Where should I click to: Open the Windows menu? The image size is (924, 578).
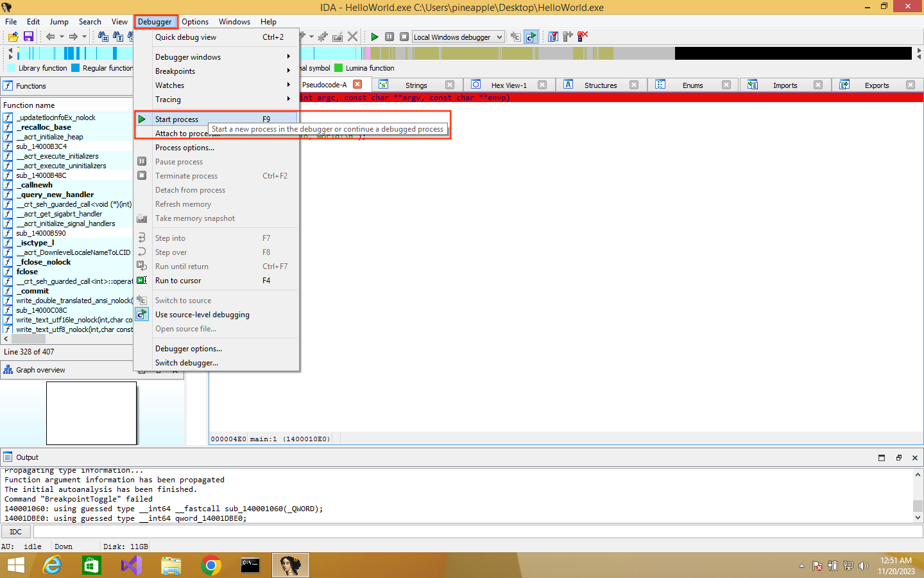coord(234,21)
